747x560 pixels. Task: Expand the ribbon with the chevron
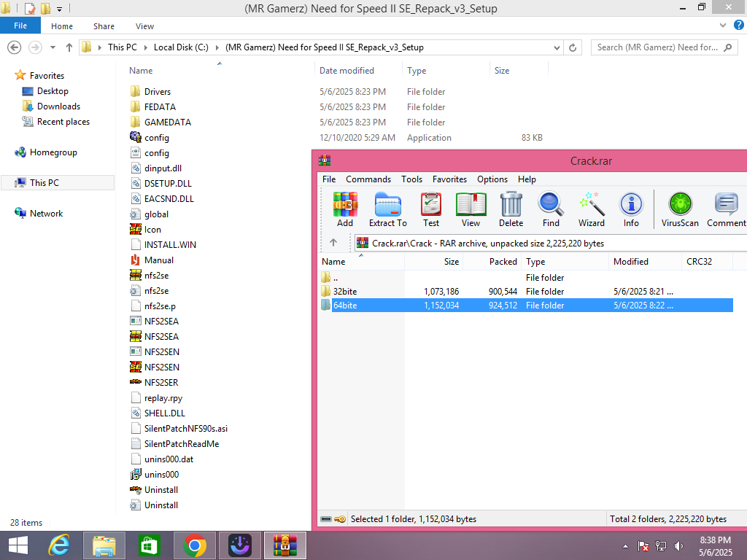coord(723,26)
